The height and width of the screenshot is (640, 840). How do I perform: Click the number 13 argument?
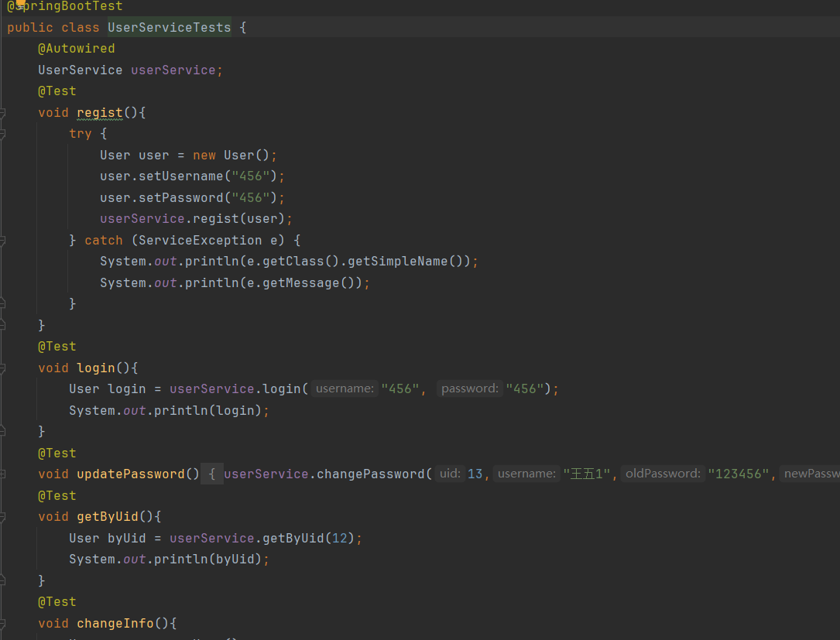475,474
